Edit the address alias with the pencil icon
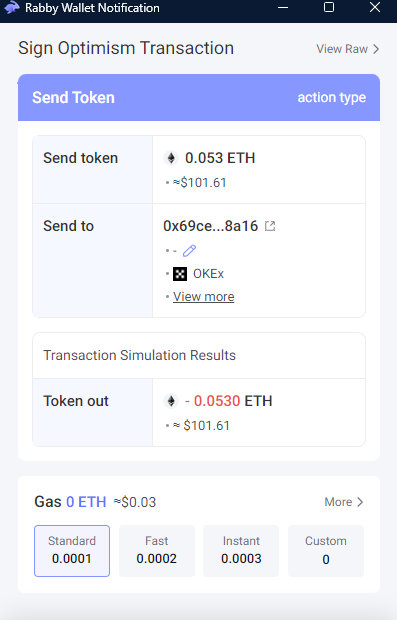397x620 pixels. 189,251
